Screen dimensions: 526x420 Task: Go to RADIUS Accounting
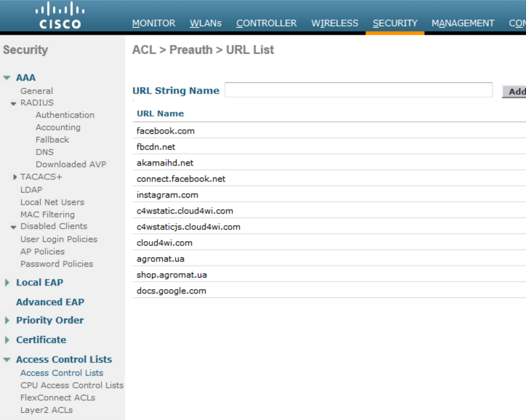(x=58, y=127)
